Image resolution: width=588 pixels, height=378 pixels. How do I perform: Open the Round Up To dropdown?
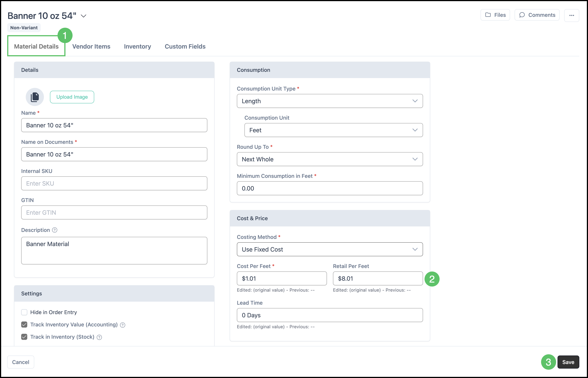pyautogui.click(x=330, y=159)
